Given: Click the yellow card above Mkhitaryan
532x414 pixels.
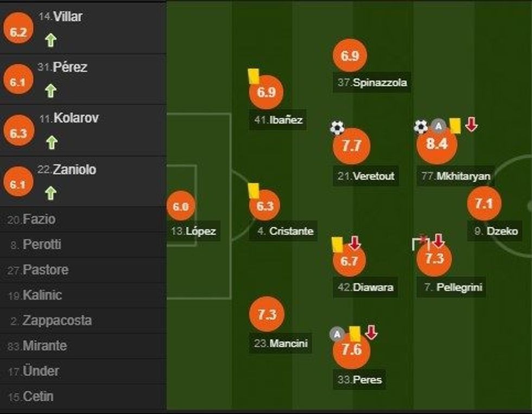Looking at the screenshot, I should [x=454, y=126].
